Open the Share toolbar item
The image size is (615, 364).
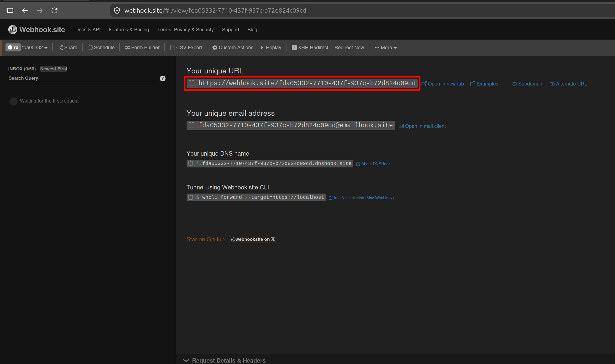pyautogui.click(x=67, y=48)
